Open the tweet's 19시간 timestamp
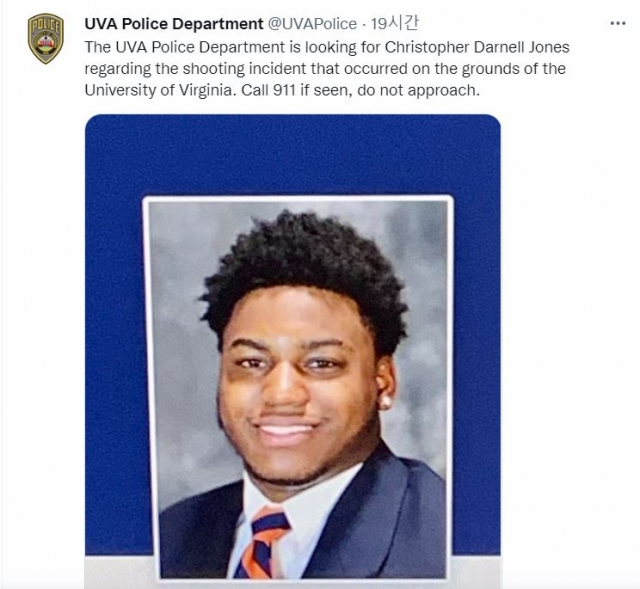640x589 pixels. tap(394, 24)
